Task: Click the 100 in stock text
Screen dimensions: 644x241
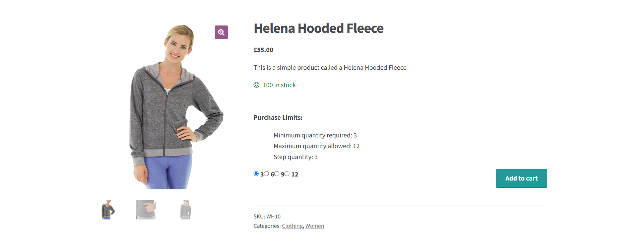Action: click(x=279, y=85)
